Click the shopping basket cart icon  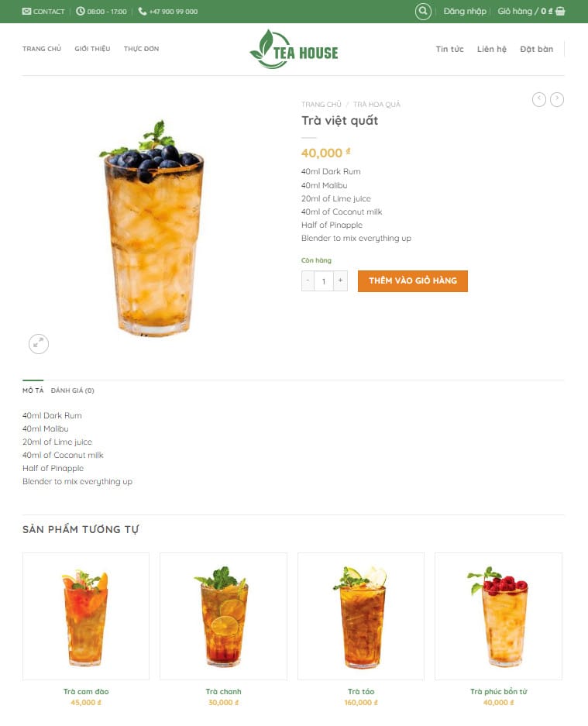click(560, 11)
